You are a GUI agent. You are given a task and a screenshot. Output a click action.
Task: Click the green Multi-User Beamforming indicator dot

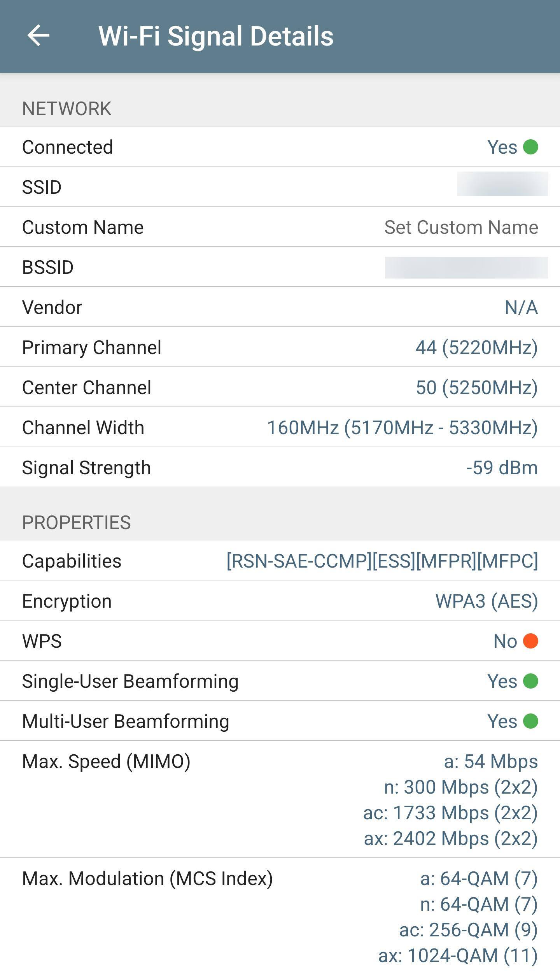pyautogui.click(x=530, y=721)
